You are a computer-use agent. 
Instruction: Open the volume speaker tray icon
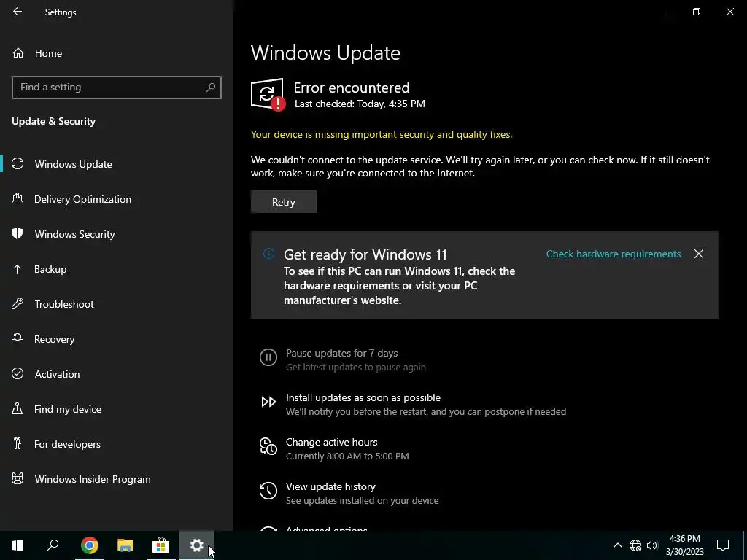[x=652, y=545]
